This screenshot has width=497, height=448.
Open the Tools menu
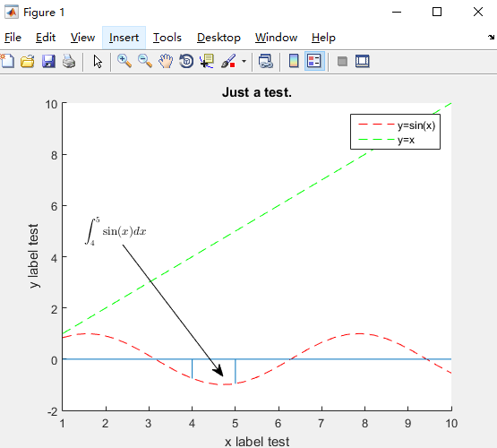click(167, 38)
